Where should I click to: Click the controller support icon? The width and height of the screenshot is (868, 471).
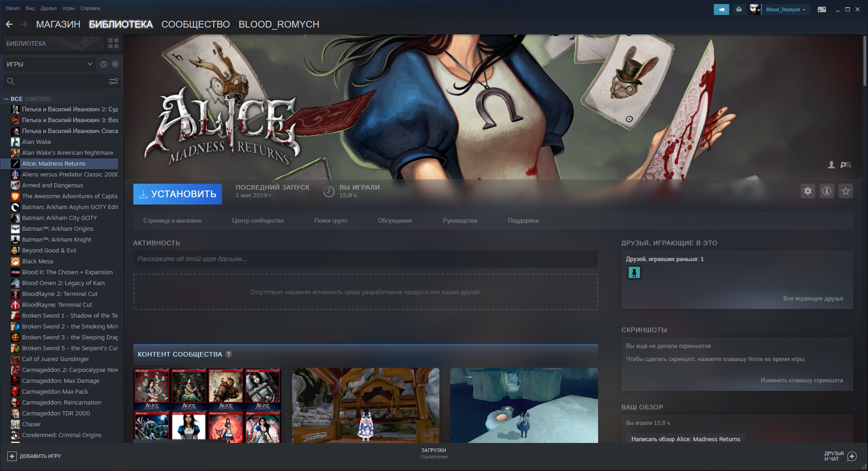tap(846, 165)
